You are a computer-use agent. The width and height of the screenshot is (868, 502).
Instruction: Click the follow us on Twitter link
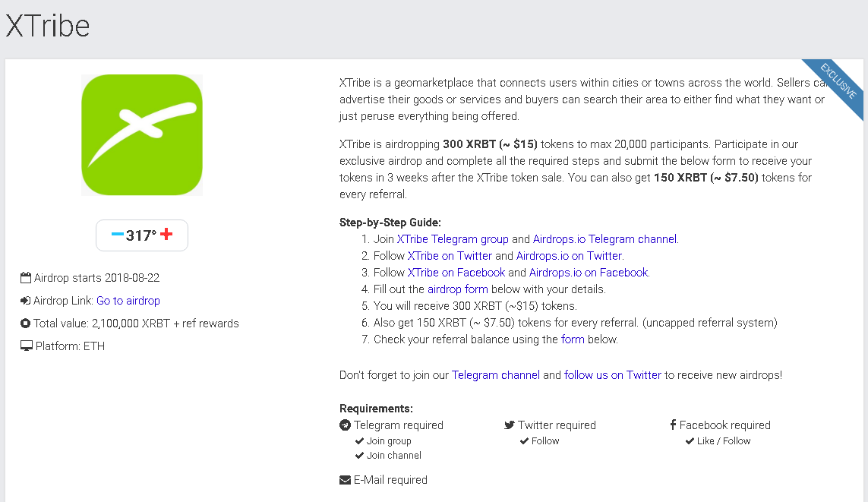613,375
